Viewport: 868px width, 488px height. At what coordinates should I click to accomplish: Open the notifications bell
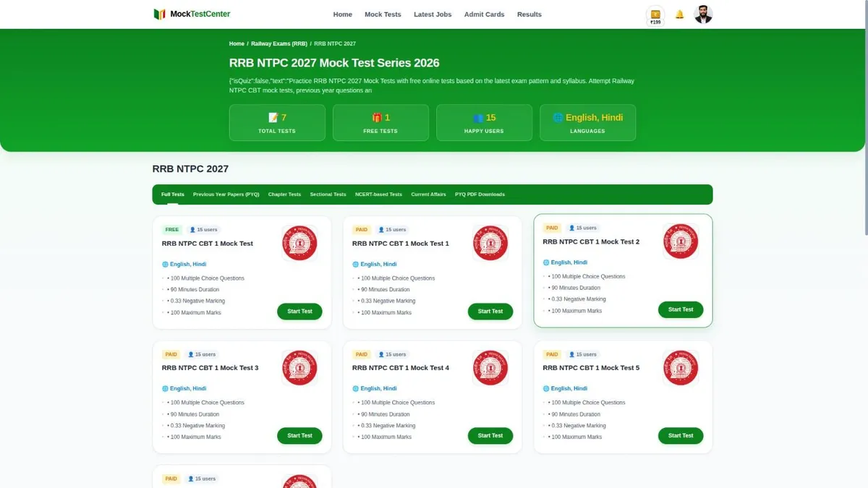tap(679, 14)
